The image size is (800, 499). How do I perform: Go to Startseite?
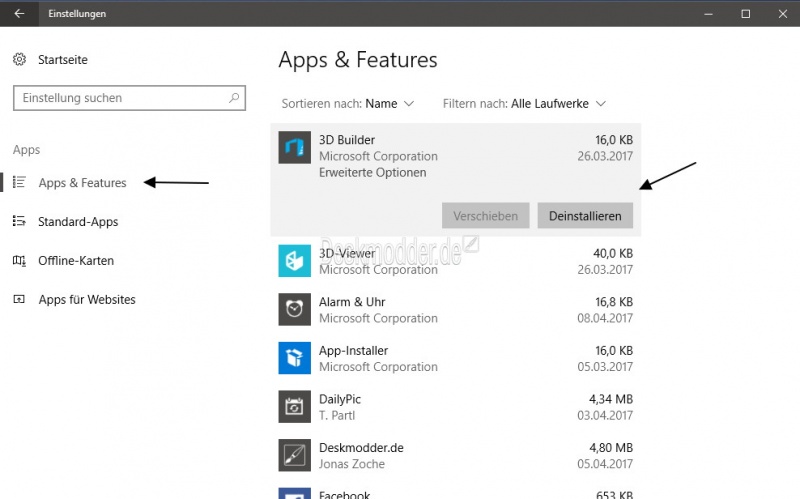click(x=63, y=60)
